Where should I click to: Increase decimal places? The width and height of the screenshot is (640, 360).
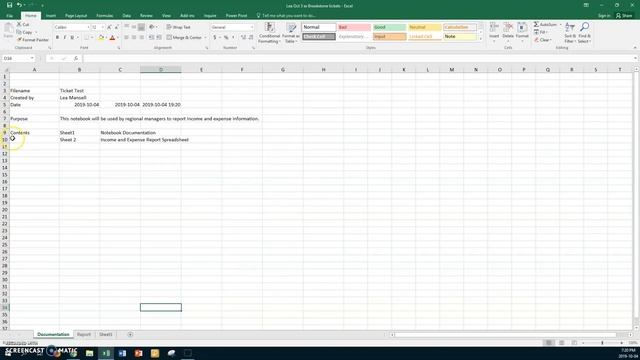coord(243,38)
